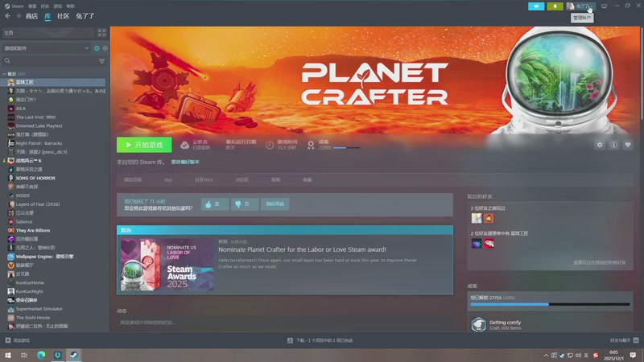
Task: Click the playtime clock icon
Action: pyautogui.click(x=270, y=145)
